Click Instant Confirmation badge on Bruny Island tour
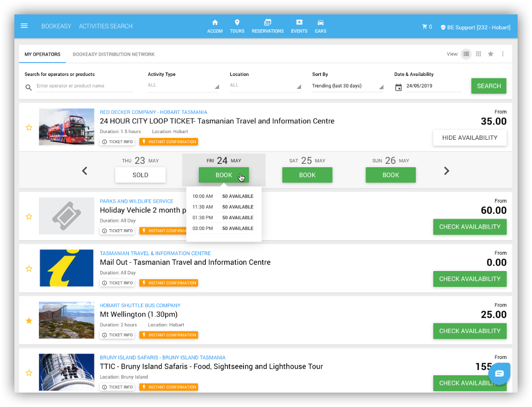The width and height of the screenshot is (532, 407). [x=169, y=387]
